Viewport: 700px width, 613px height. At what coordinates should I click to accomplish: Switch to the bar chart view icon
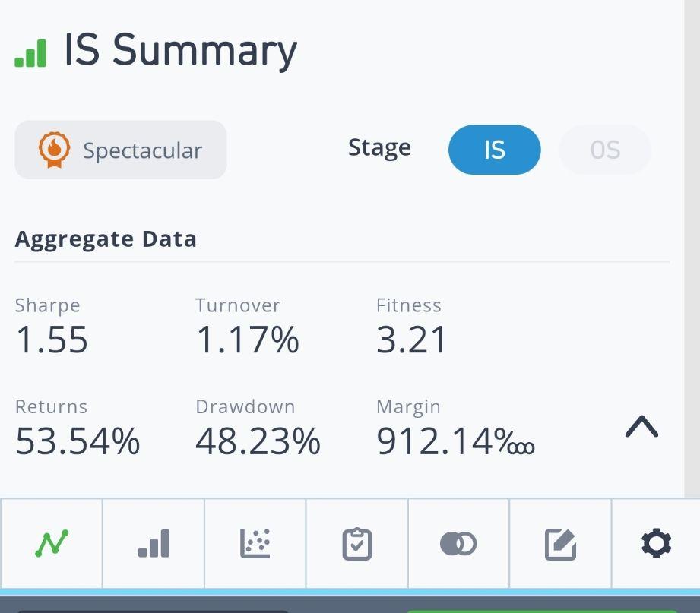coord(154,543)
